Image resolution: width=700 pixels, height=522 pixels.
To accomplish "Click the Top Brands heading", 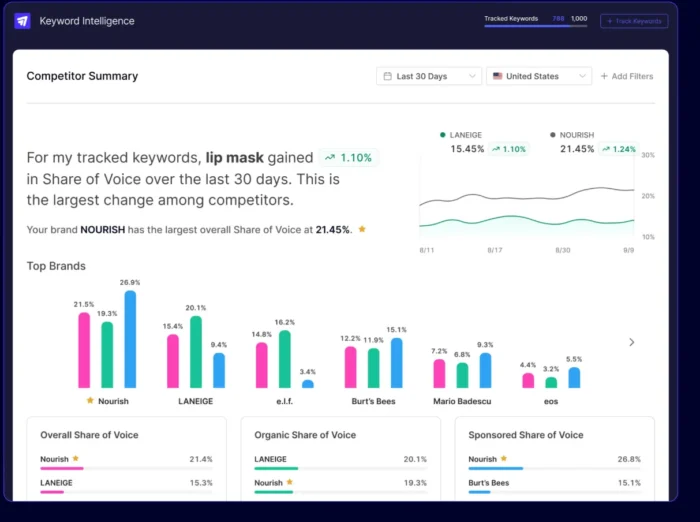I will [56, 266].
